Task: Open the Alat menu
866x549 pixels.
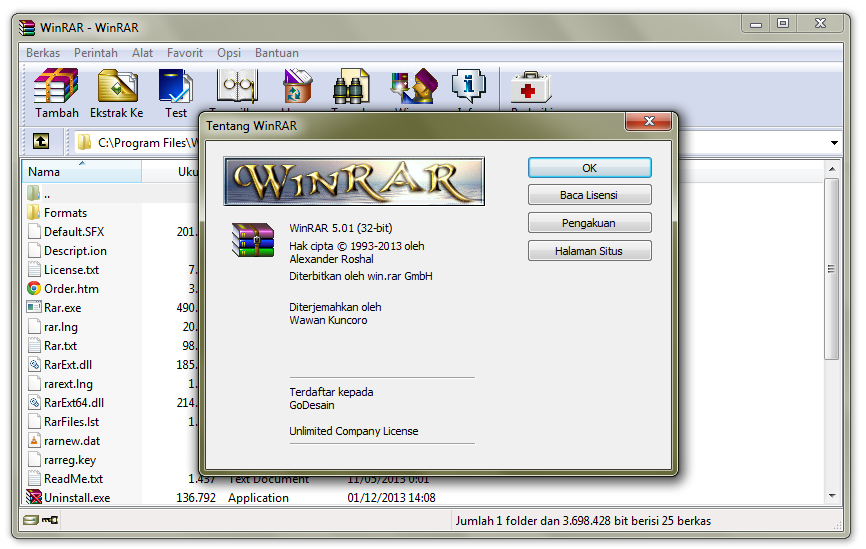Action: click(142, 53)
